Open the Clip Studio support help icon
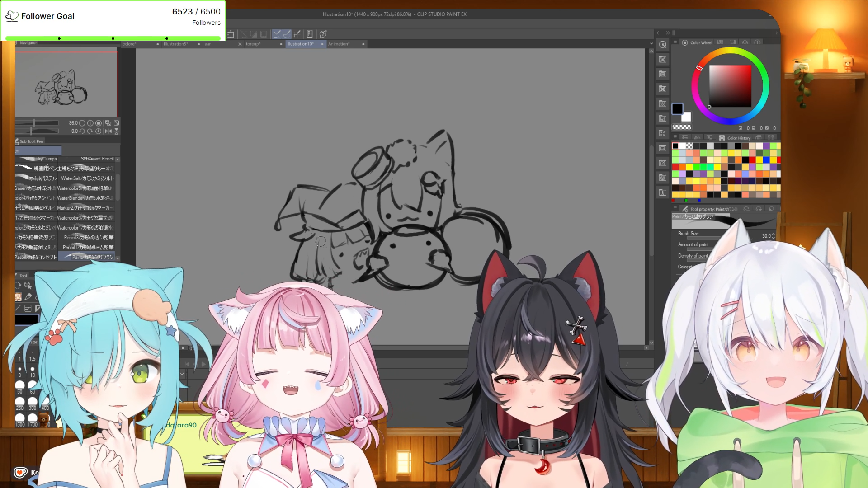868x488 pixels. pos(323,34)
